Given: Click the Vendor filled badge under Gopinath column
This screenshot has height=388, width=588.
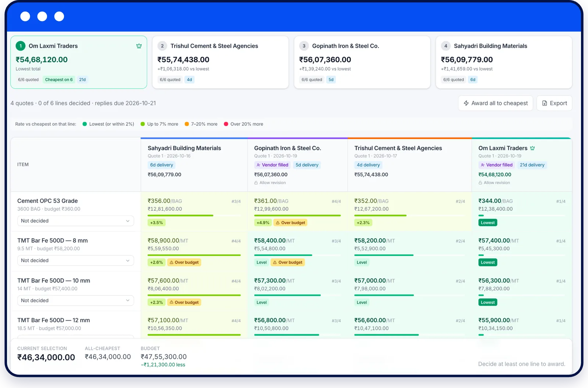Looking at the screenshot, I should [x=272, y=165].
